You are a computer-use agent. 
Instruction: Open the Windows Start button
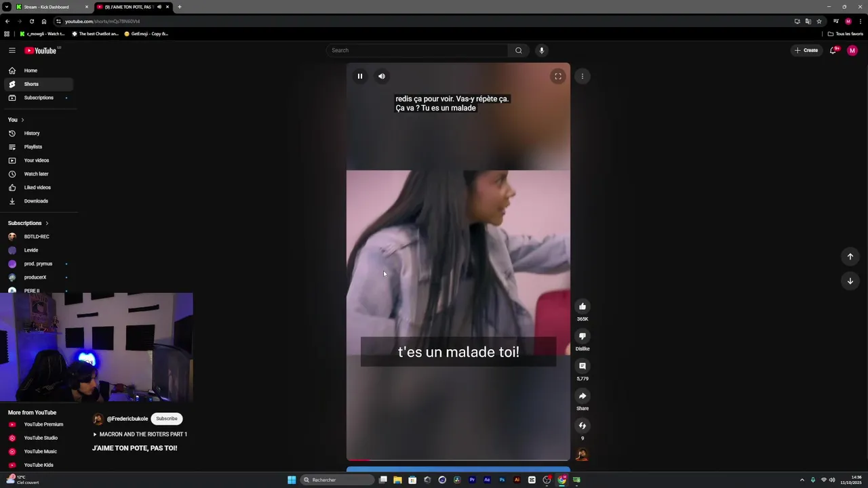[x=292, y=480]
